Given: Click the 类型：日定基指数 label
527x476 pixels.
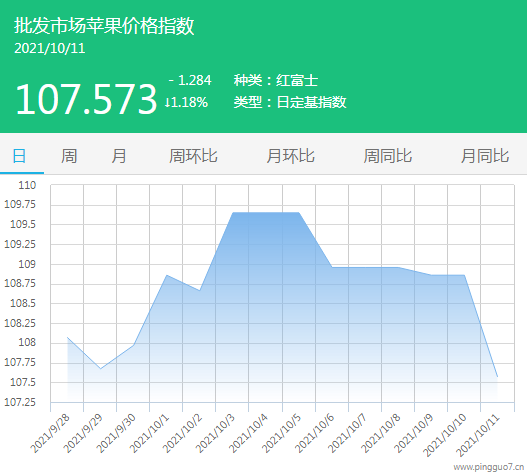Looking at the screenshot, I should (x=290, y=102).
